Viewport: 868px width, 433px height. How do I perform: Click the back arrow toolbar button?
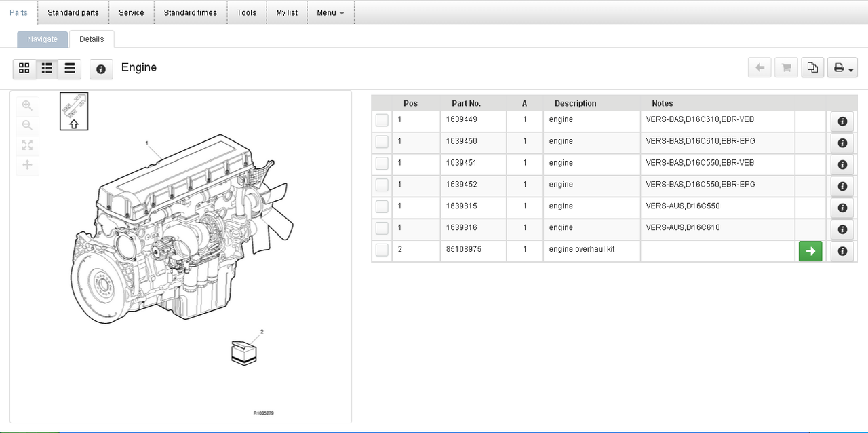(x=759, y=67)
